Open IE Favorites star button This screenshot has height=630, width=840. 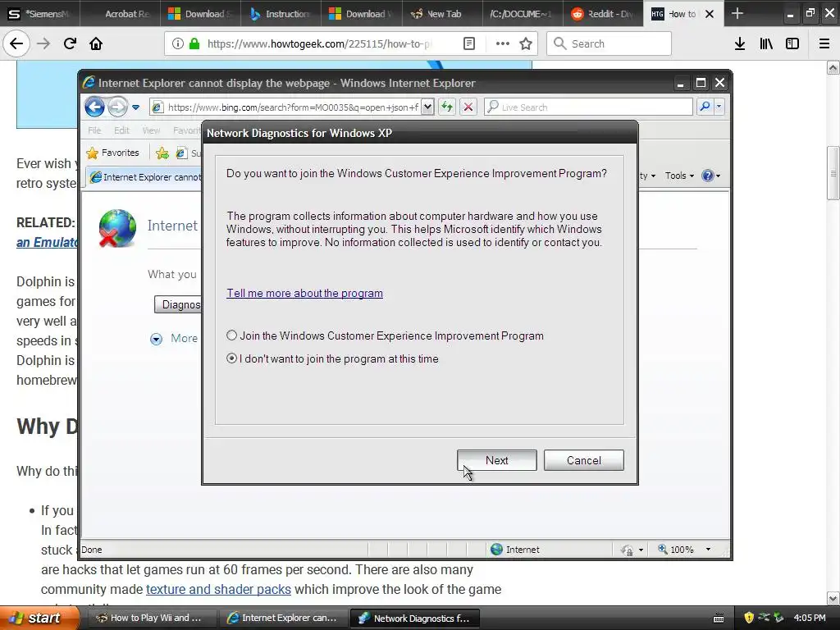pos(113,153)
